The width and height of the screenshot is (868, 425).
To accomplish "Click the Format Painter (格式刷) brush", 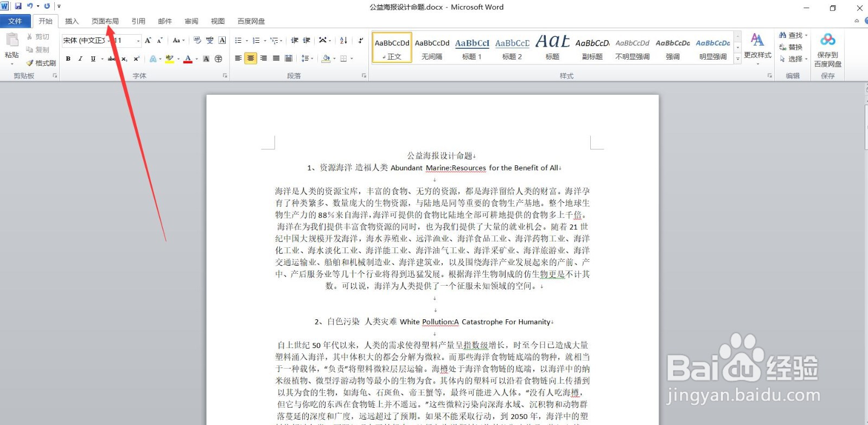I will click(30, 63).
